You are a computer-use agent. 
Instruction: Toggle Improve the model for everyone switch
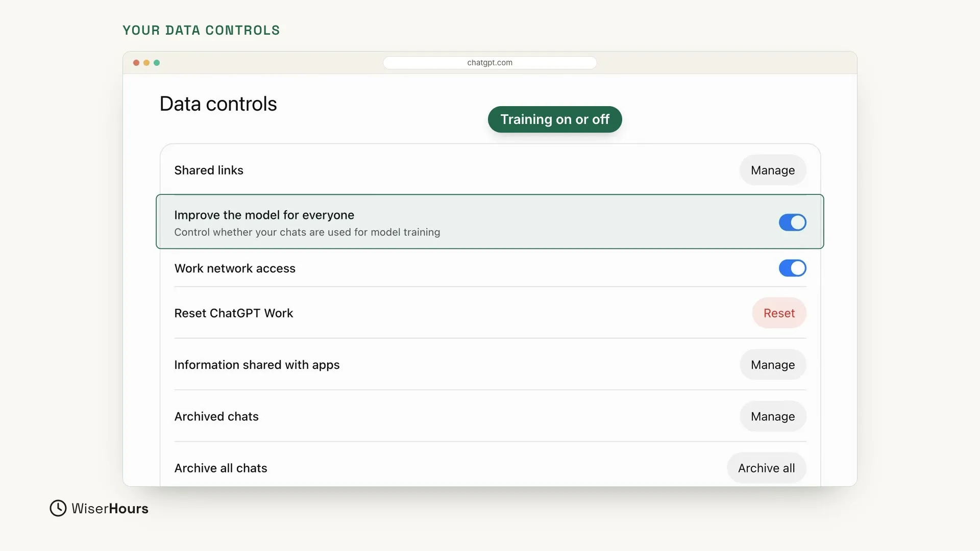[792, 222]
